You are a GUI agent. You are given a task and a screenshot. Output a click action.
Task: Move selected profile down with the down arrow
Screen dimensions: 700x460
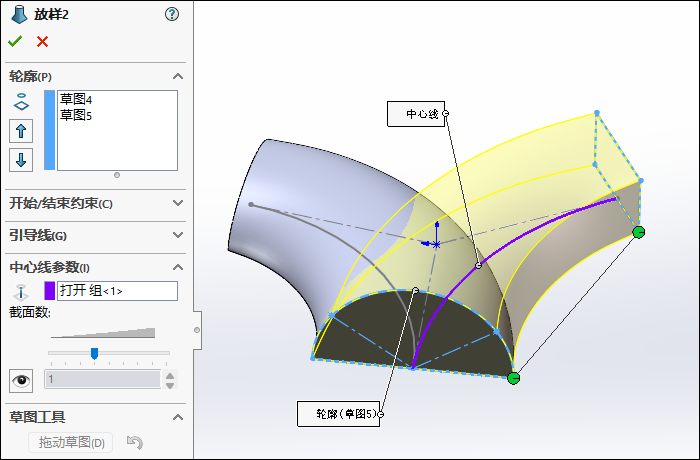[x=21, y=160]
